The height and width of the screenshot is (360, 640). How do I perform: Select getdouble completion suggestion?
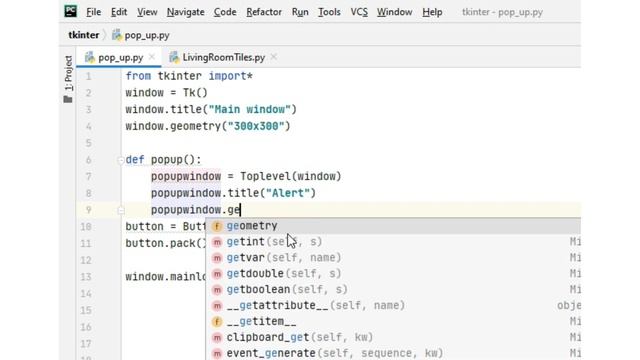click(393, 273)
